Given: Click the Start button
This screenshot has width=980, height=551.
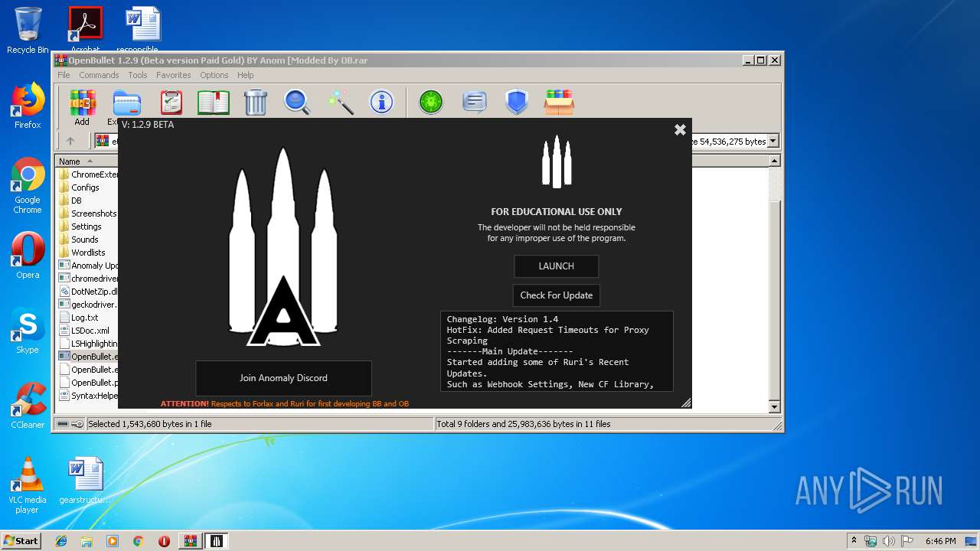Looking at the screenshot, I should point(21,541).
